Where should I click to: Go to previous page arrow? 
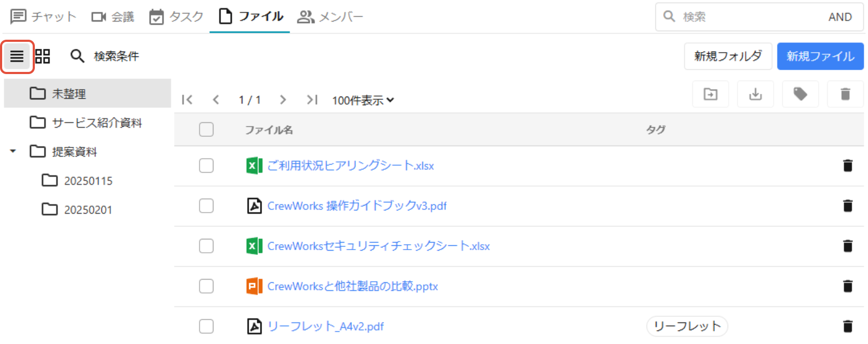click(216, 100)
